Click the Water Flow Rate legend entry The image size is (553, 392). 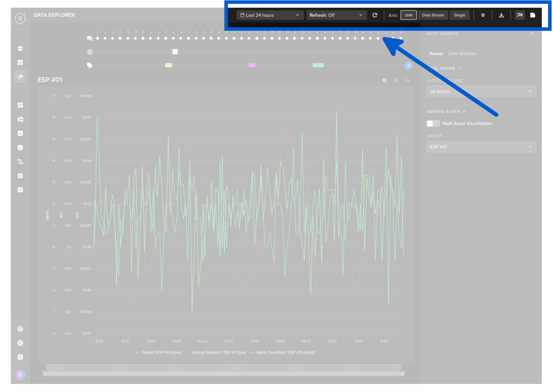(285, 352)
